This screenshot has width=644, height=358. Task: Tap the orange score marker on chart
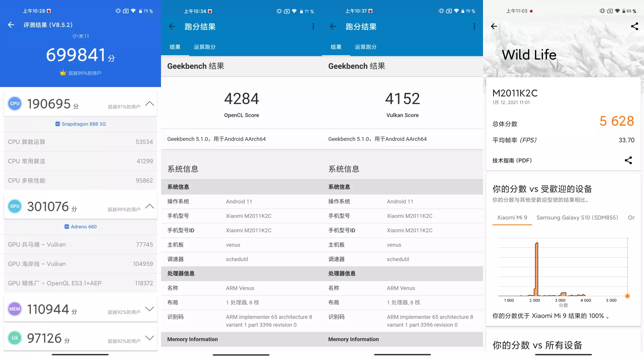(627, 296)
